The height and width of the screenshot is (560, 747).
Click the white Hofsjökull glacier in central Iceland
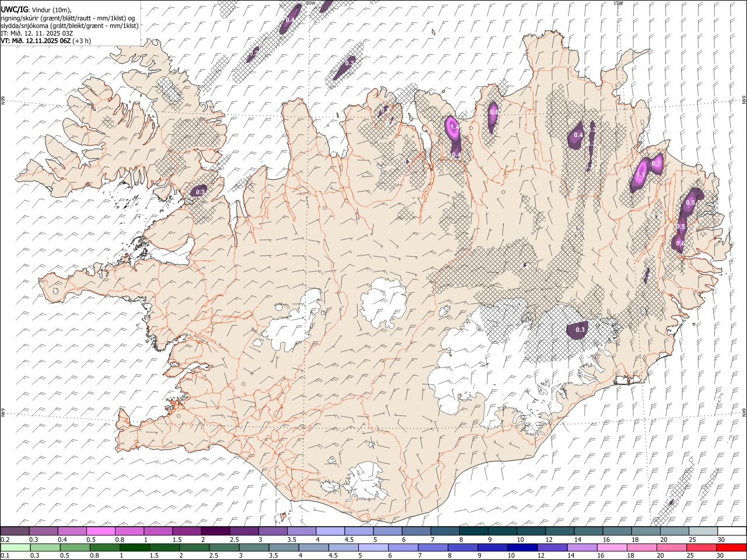click(384, 303)
